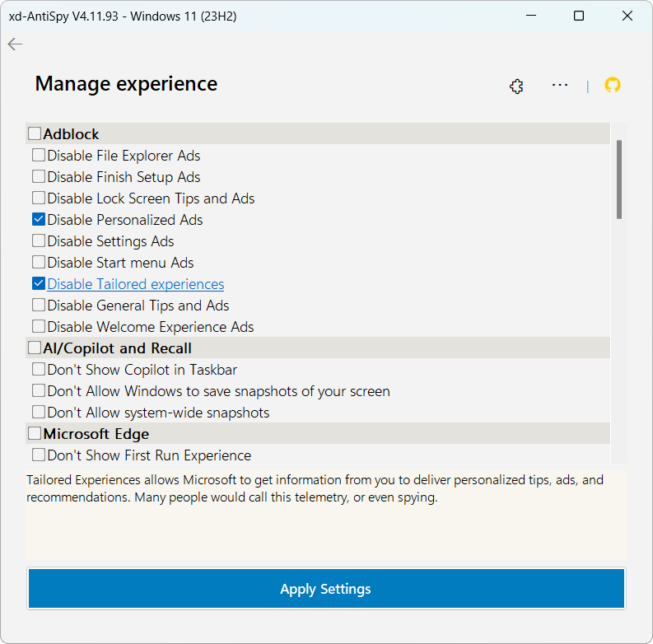Open the three-dots more options menu
This screenshot has height=644, width=653.
click(x=560, y=85)
